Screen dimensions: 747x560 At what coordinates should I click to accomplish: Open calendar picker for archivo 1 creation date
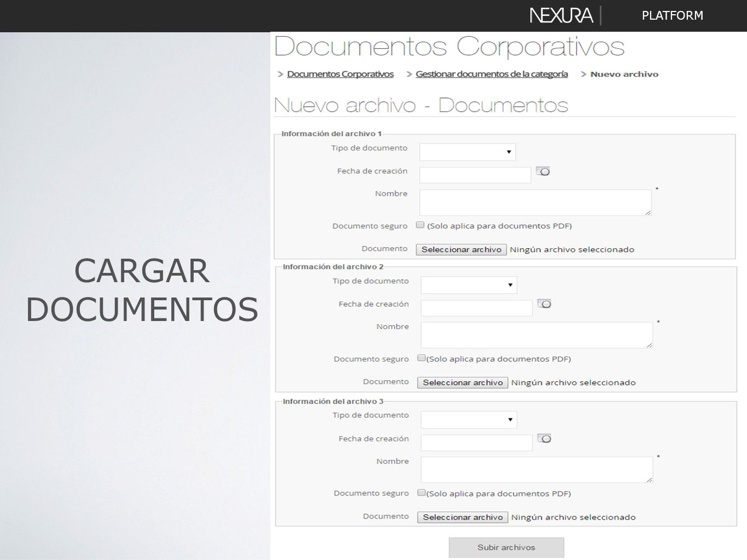click(x=543, y=171)
